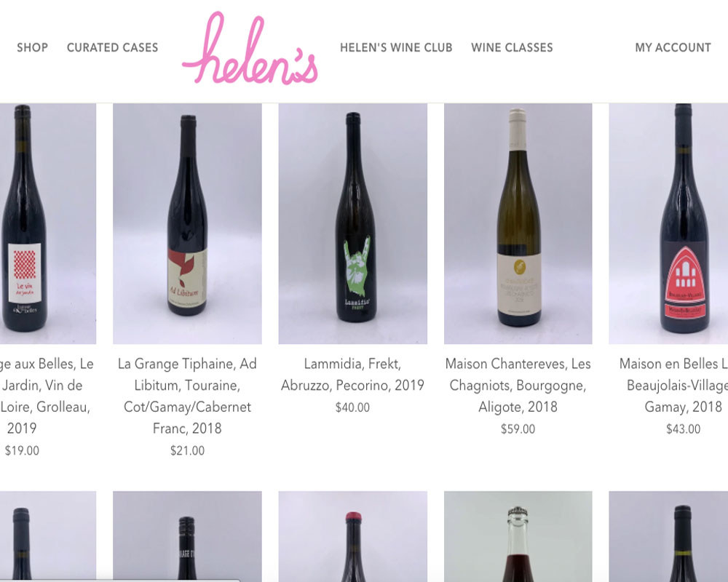This screenshot has height=582, width=728.
Task: Open the Maison Chantereves Aligote bottle image
Action: point(518,223)
